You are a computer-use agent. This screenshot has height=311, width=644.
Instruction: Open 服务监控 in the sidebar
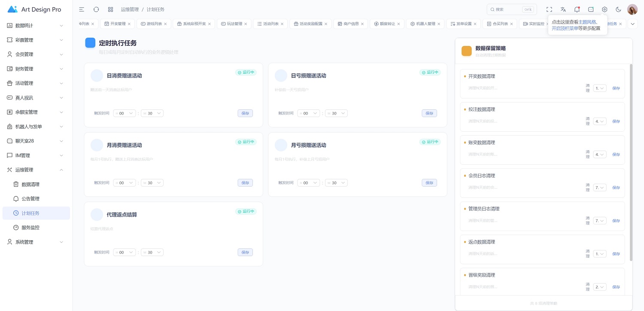(30, 227)
